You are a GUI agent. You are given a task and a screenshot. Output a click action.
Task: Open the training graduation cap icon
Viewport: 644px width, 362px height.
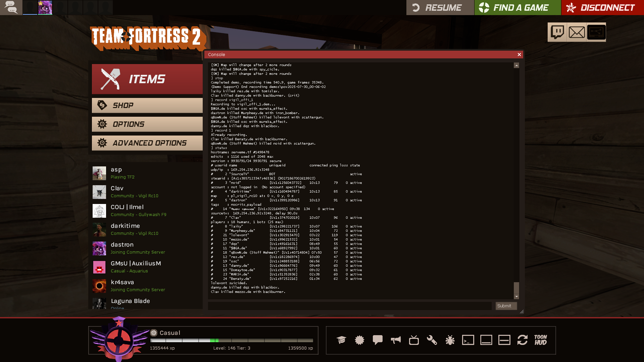(341, 340)
